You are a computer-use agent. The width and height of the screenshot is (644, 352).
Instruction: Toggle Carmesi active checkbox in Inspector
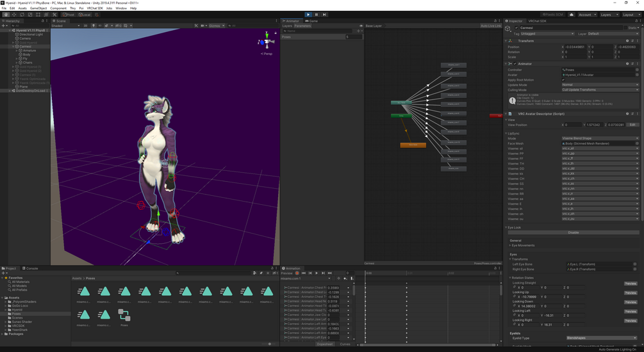coord(516,28)
